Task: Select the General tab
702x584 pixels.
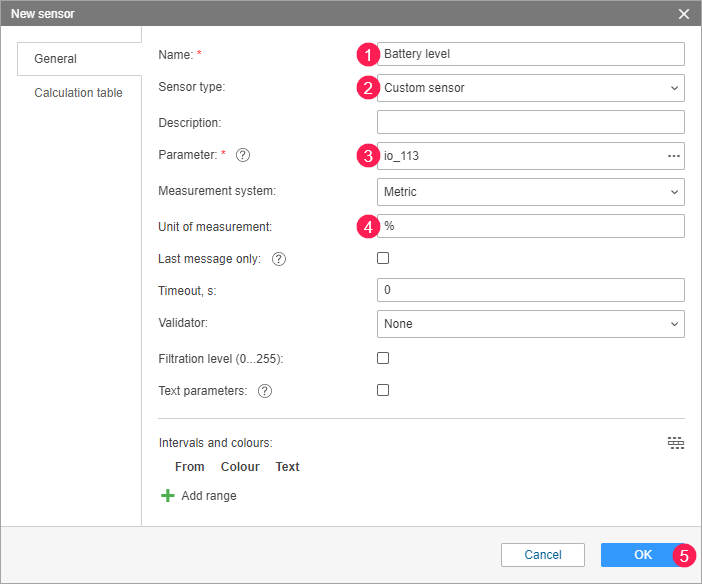Action: (x=56, y=59)
